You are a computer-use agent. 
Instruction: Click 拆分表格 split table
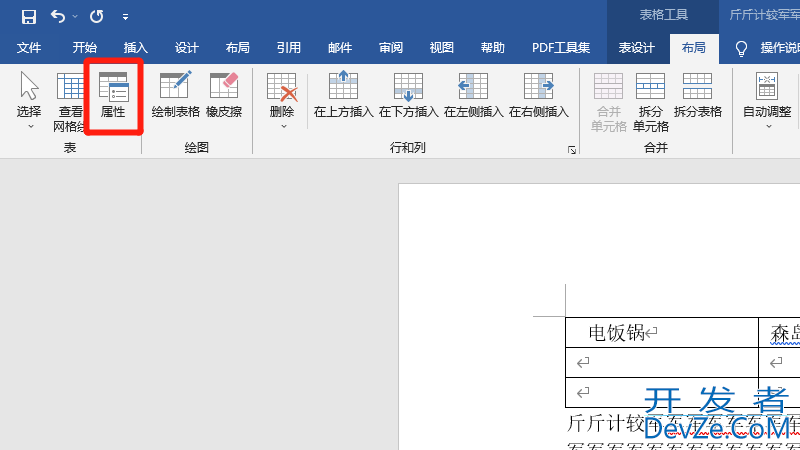coord(697,95)
